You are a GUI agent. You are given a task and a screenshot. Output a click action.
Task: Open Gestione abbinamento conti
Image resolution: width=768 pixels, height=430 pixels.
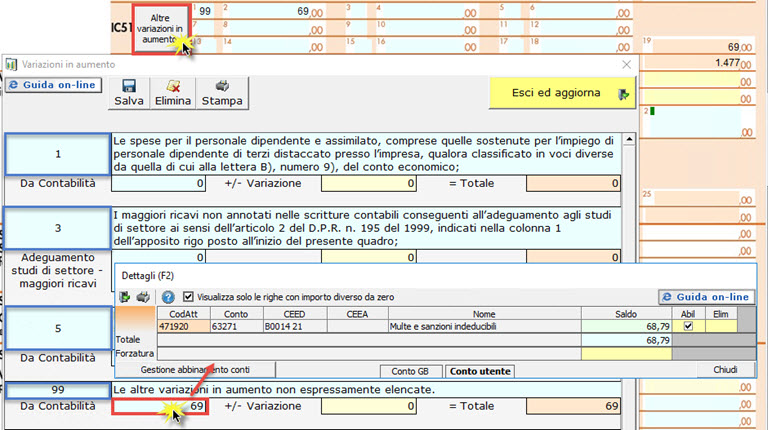pos(195,370)
